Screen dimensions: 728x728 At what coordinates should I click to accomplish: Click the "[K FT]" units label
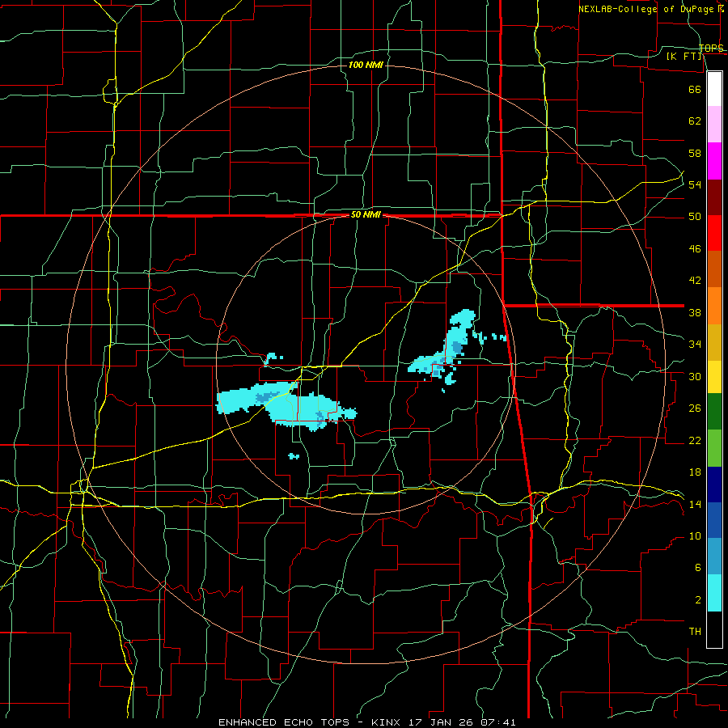coord(684,56)
